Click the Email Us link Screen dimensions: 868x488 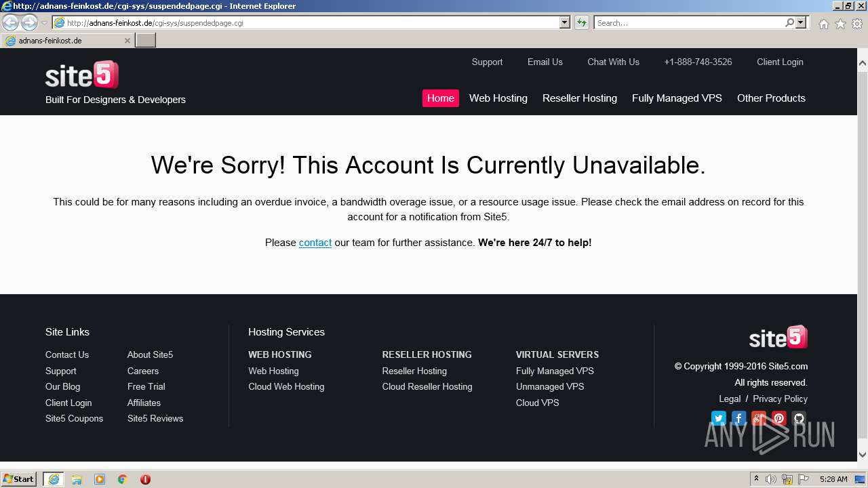pyautogui.click(x=545, y=62)
